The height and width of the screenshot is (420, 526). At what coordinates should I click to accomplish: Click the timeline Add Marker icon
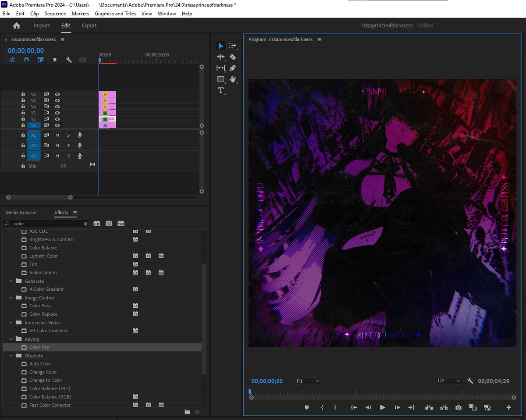click(x=55, y=60)
